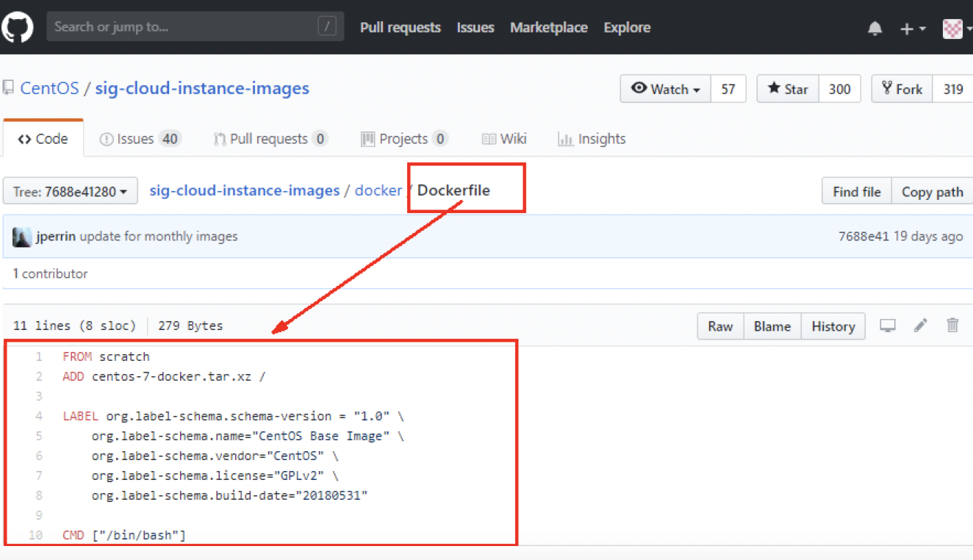Image resolution: width=973 pixels, height=560 pixels.
Task: Switch to the repository Pull requests tab
Action: click(x=270, y=139)
